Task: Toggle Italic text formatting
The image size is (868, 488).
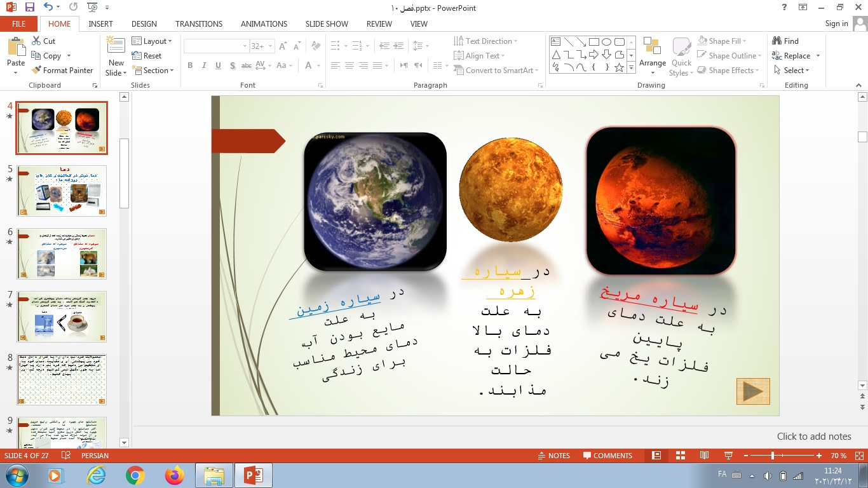Action: 204,65
